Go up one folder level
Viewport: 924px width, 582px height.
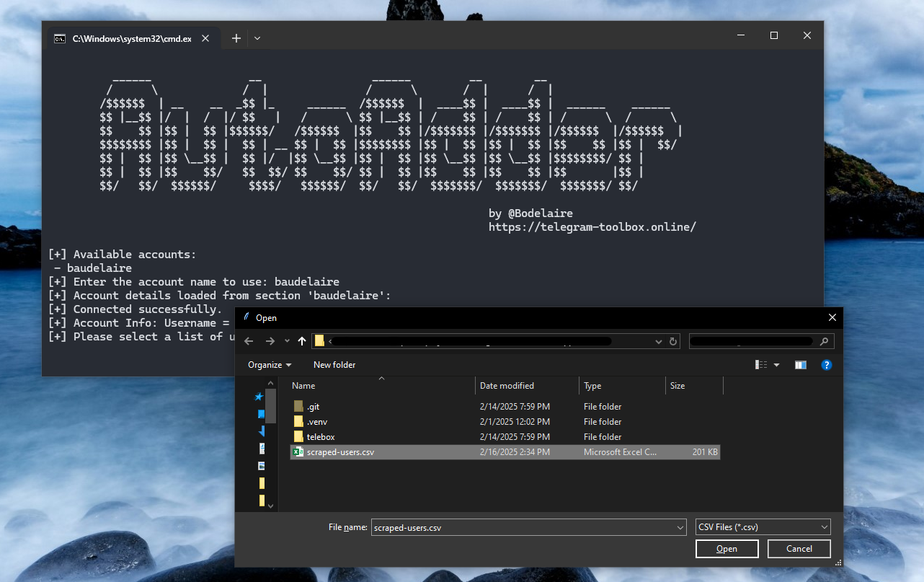click(x=302, y=341)
